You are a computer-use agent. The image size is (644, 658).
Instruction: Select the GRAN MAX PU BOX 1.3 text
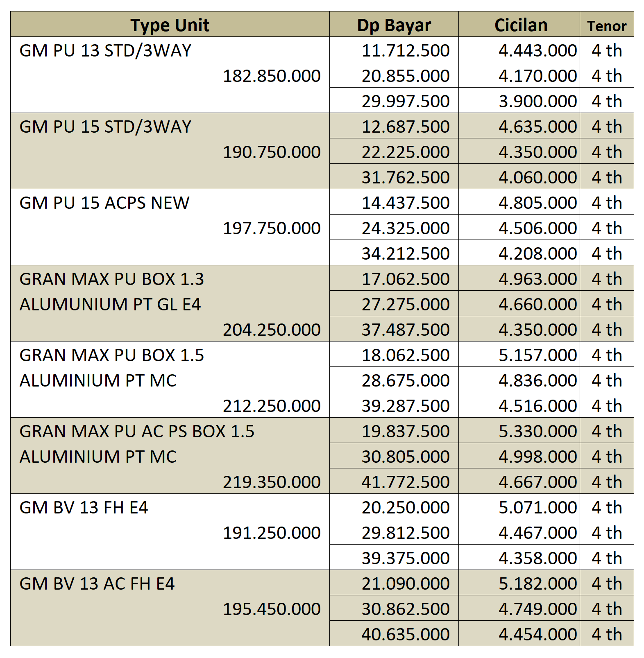(111, 279)
